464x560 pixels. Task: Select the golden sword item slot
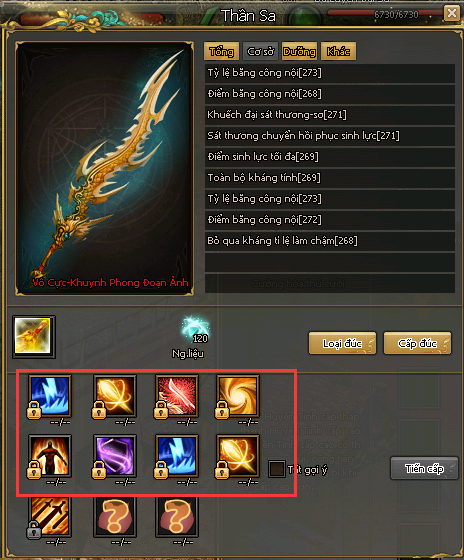click(x=34, y=336)
